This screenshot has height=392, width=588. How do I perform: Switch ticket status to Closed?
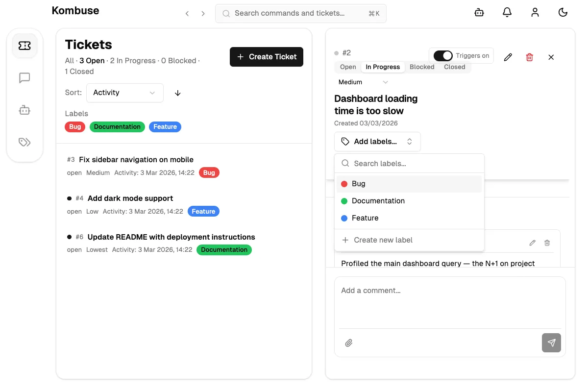454,67
